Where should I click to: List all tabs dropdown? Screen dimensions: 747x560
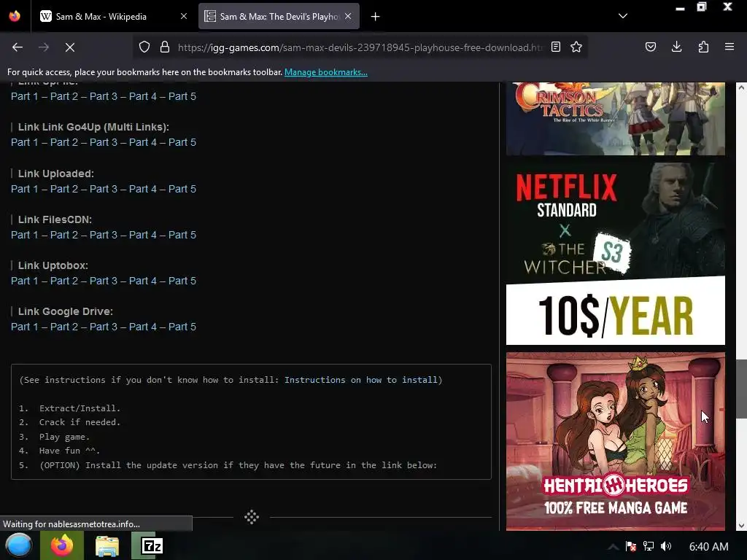tap(623, 16)
